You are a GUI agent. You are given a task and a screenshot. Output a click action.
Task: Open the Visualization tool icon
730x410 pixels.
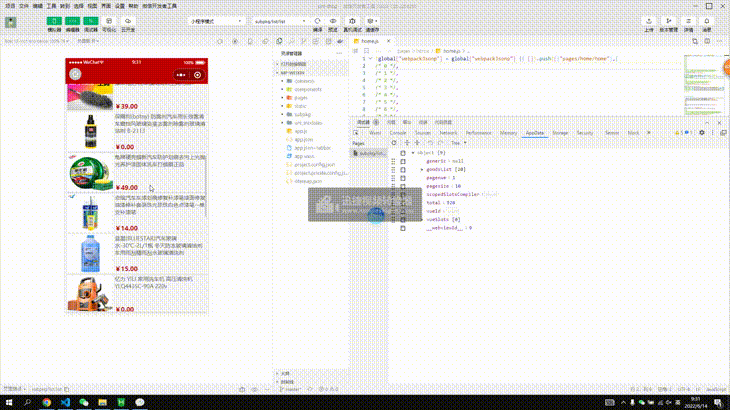coord(109,21)
